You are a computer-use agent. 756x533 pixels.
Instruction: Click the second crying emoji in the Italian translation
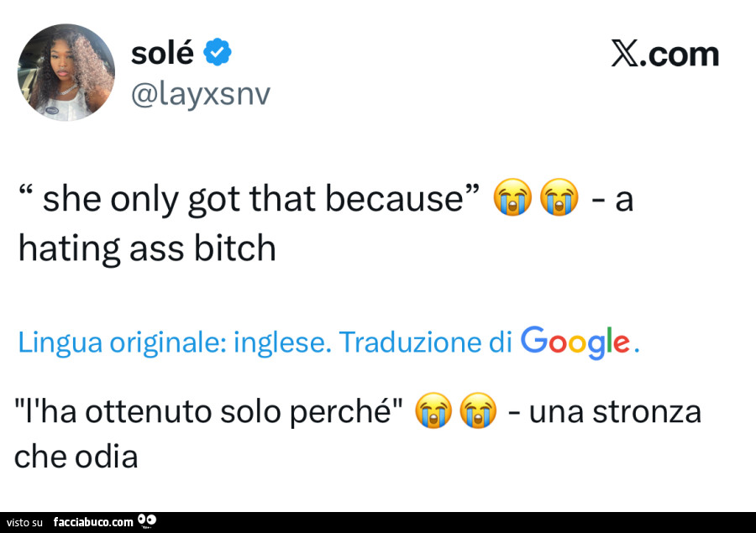tap(479, 412)
